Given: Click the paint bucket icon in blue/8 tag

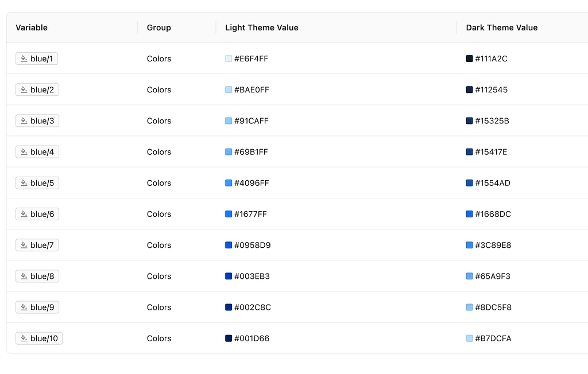Looking at the screenshot, I should coord(24,276).
